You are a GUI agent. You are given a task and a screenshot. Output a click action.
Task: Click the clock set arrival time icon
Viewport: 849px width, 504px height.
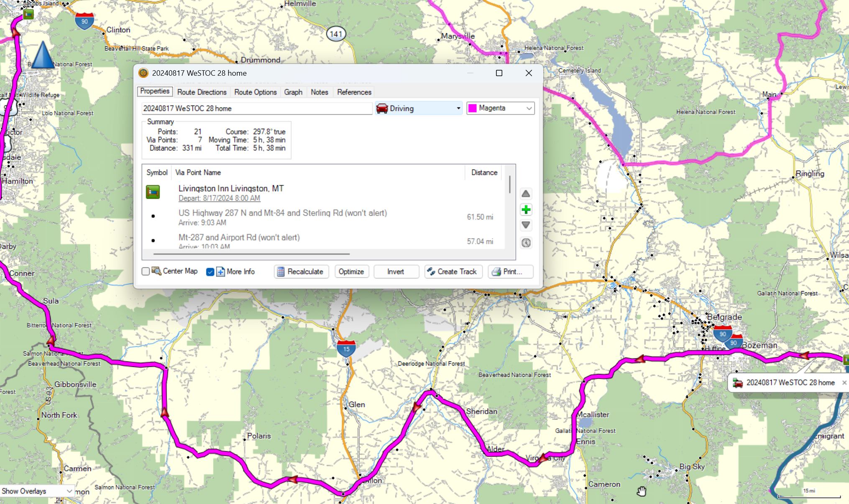[526, 243]
